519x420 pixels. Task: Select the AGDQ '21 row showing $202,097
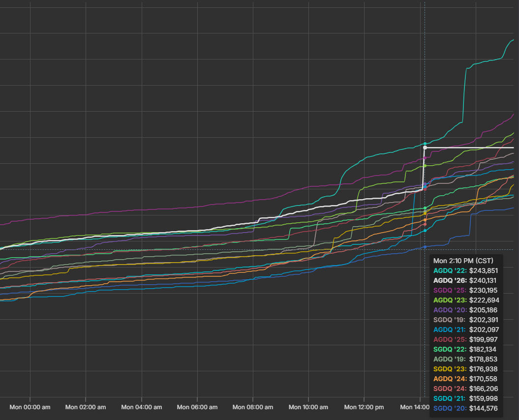pos(466,330)
